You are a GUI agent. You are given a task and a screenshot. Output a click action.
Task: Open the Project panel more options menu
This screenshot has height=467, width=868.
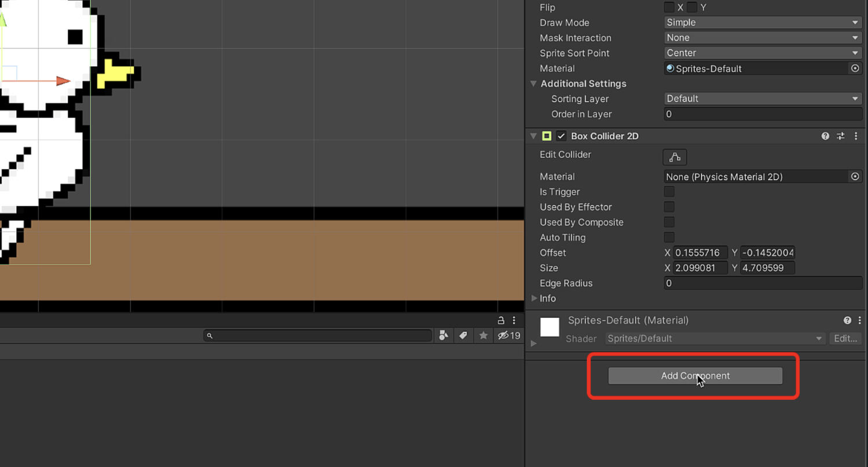point(514,320)
